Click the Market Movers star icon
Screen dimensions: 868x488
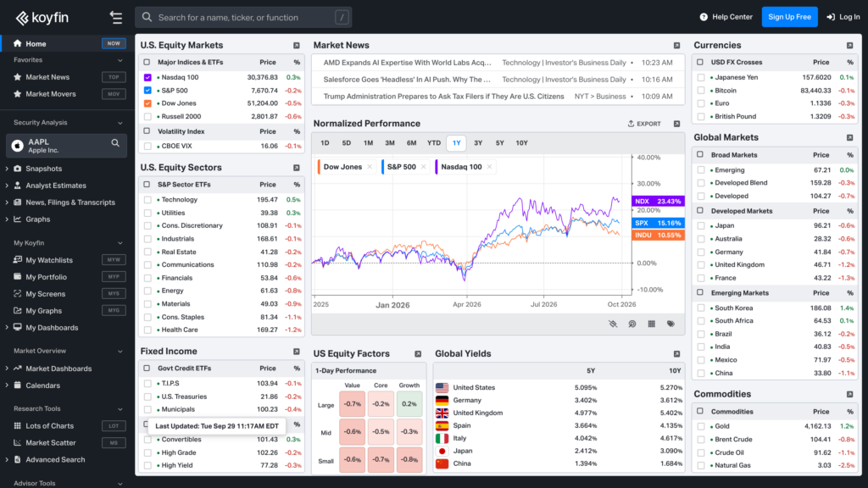click(x=17, y=94)
